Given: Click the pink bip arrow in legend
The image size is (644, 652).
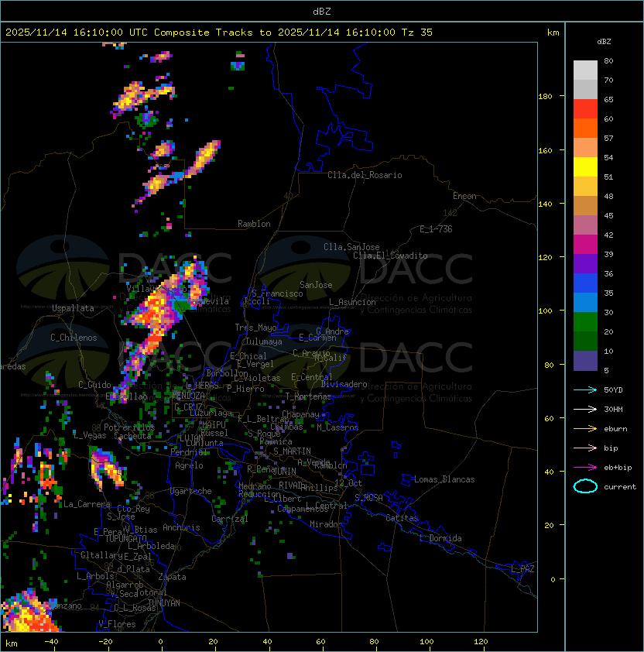Looking at the screenshot, I should pos(585,448).
